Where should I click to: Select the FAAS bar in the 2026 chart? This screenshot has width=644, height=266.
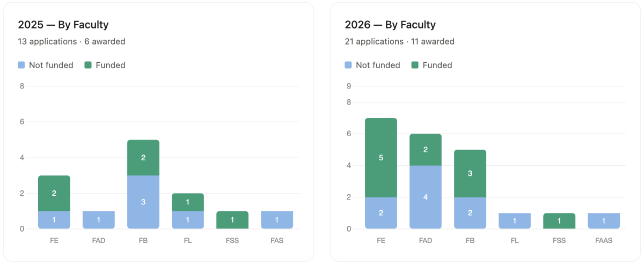click(x=604, y=221)
